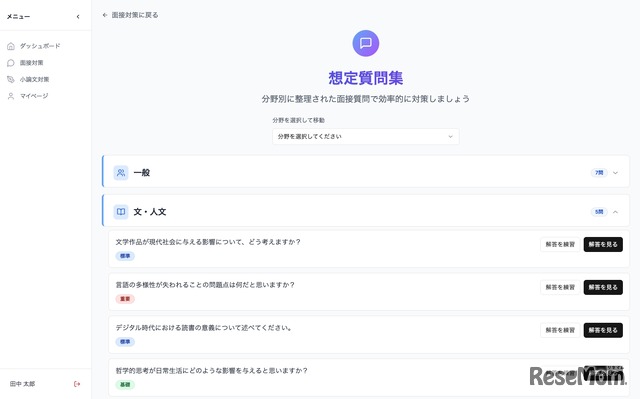The width and height of the screenshot is (640, 399).
Task: Open 面接対策 from the sidebar
Action: click(31, 63)
